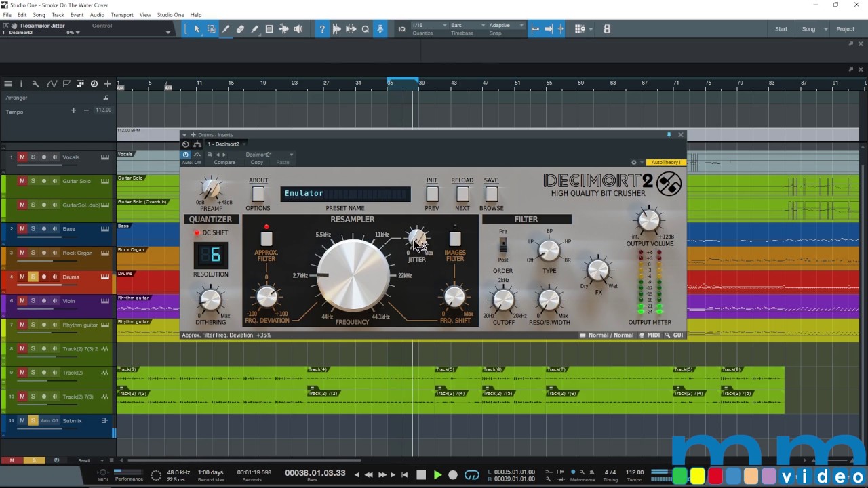Open the Adaptive Snap dropdown

click(x=507, y=26)
